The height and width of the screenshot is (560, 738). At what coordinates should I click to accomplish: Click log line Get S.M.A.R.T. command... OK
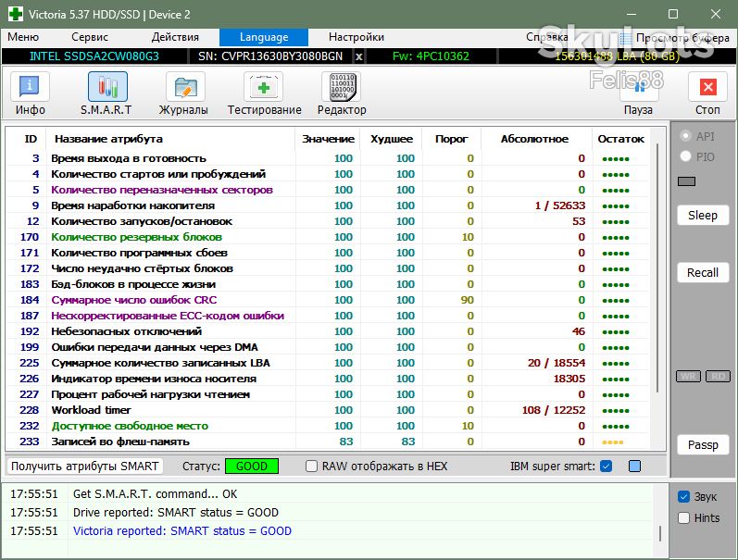[155, 493]
